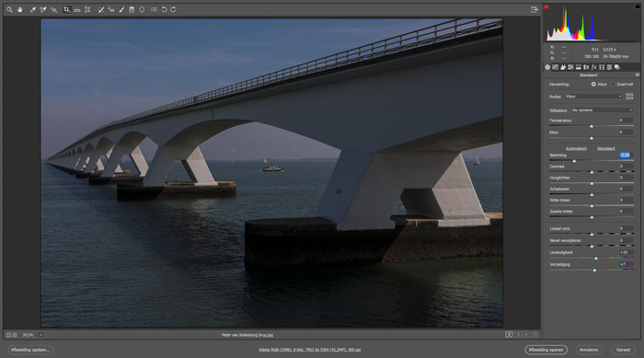This screenshot has width=644, height=358.
Task: Select the Hand pan tool
Action: 19,9
